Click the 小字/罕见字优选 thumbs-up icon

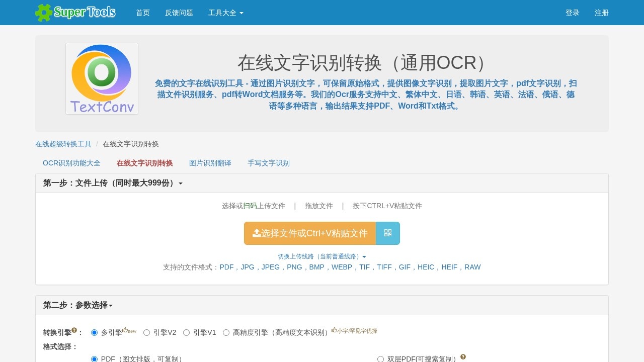tap(335, 330)
